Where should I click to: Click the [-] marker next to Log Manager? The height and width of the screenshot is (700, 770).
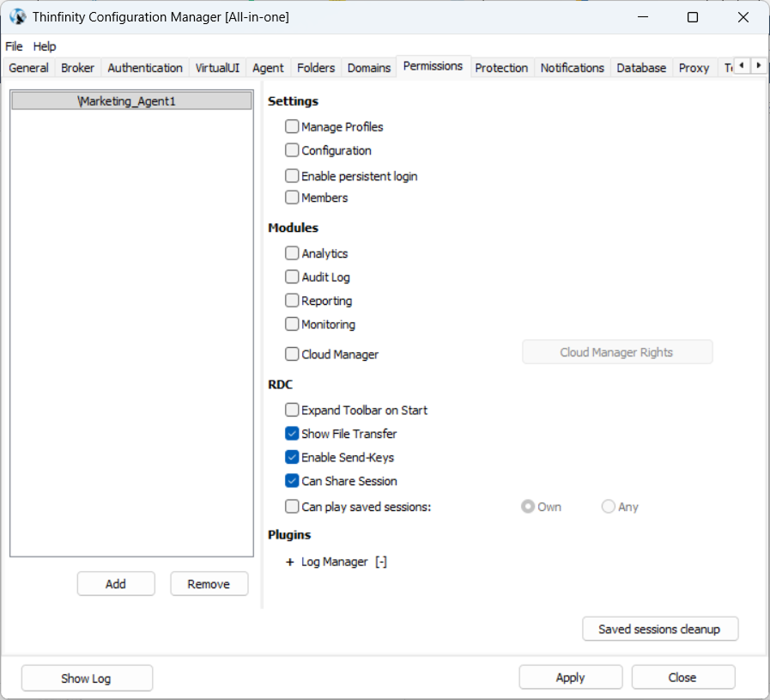point(381,562)
